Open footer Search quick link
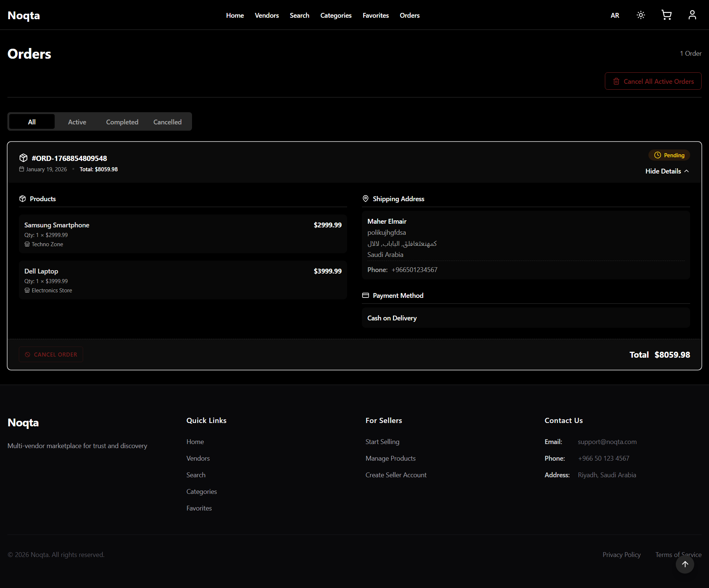Screen dimensions: 709x588 [x=196, y=475]
